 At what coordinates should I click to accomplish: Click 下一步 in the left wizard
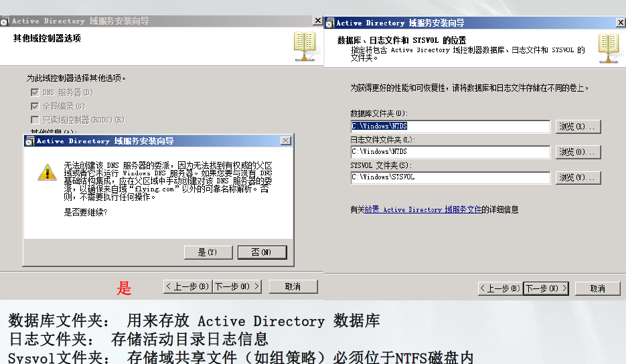pos(237,286)
